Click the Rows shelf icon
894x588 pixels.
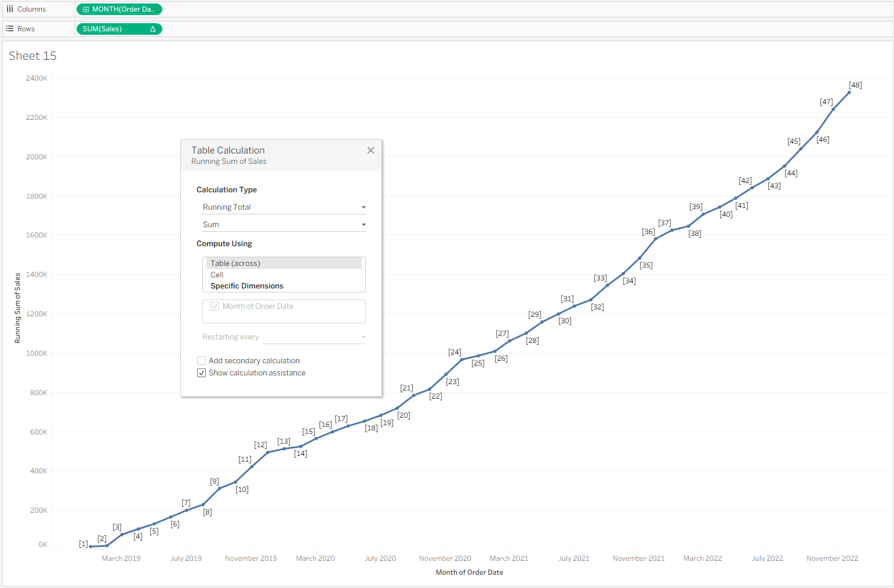pyautogui.click(x=10, y=28)
